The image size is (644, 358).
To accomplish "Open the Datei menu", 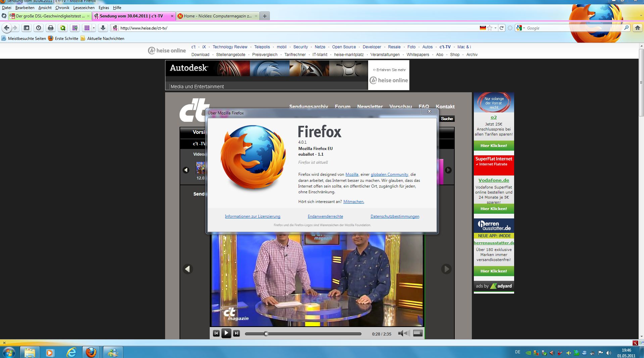I will click(x=6, y=7).
